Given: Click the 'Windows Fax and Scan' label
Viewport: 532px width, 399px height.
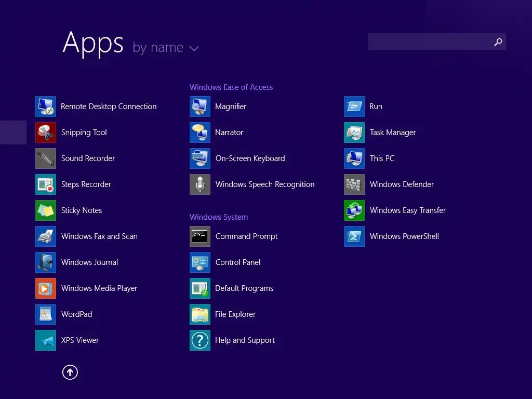Looking at the screenshot, I should pos(99,236).
